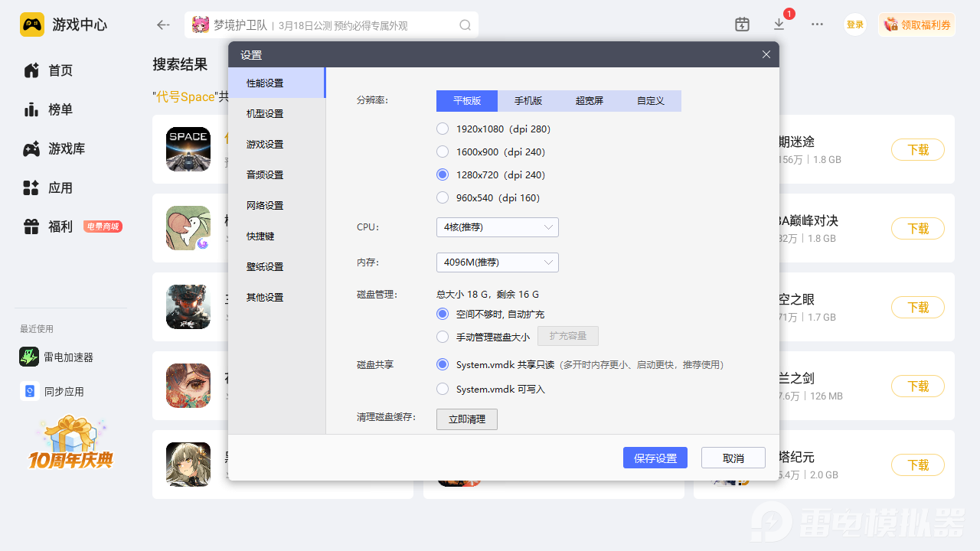Close the 设置 dialog

766,54
